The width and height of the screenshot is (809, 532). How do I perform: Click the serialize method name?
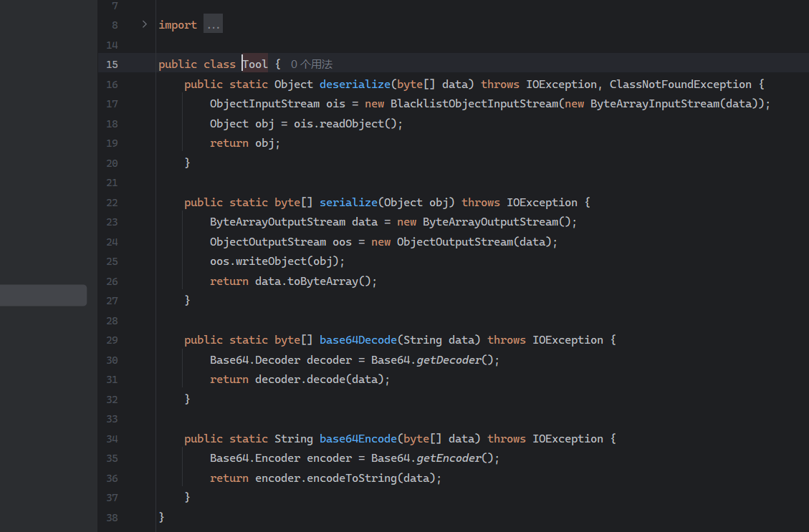[348, 203]
